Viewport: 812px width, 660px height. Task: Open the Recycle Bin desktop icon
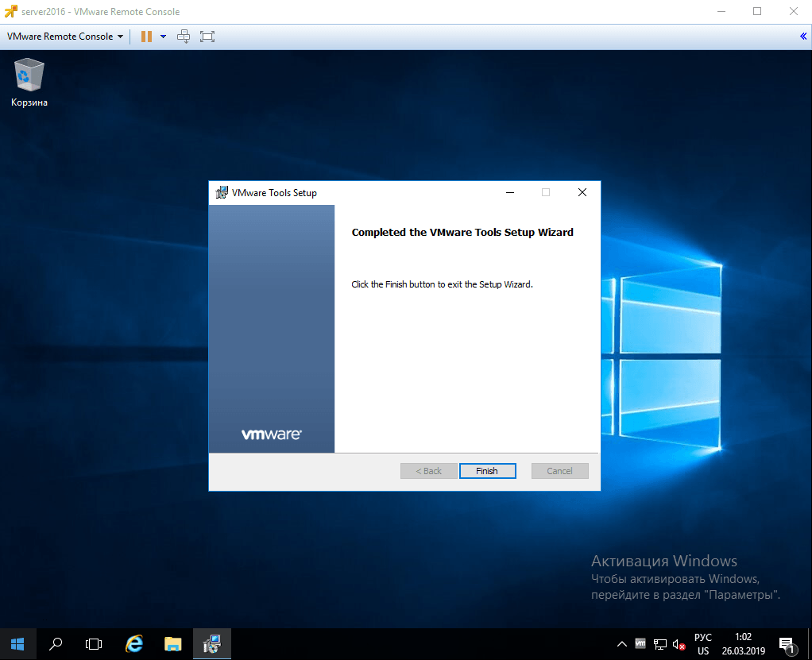pyautogui.click(x=29, y=83)
